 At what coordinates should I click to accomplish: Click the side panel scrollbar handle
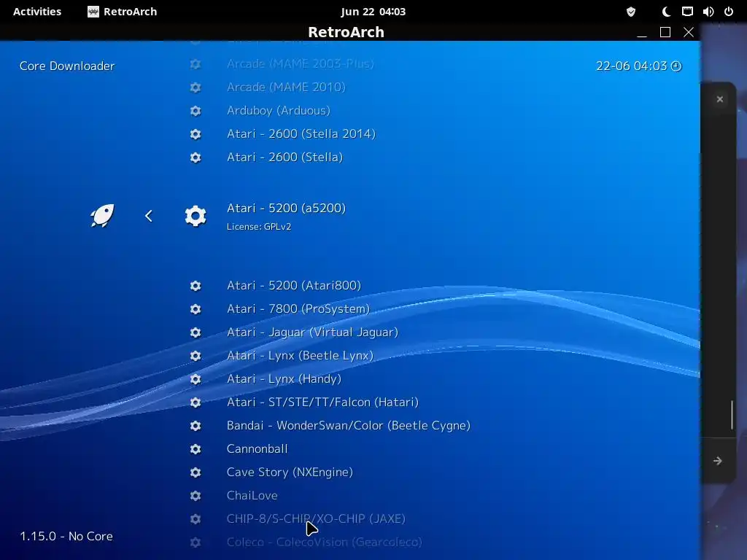[x=732, y=414]
